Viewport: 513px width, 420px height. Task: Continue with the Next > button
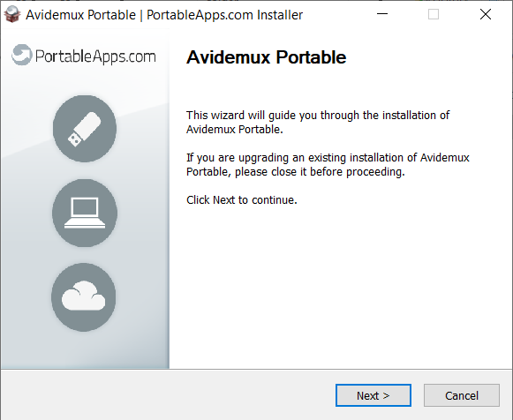tap(373, 395)
